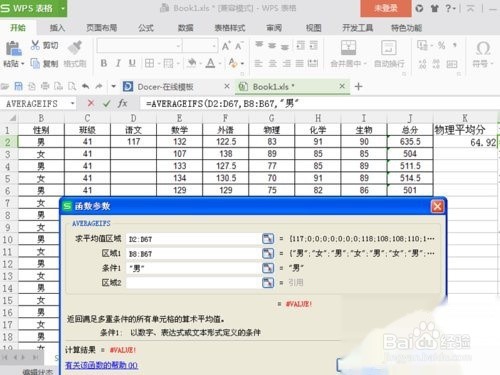The width and height of the screenshot is (500, 375).
Task: Click the average range input D2:D67
Action: click(x=193, y=239)
